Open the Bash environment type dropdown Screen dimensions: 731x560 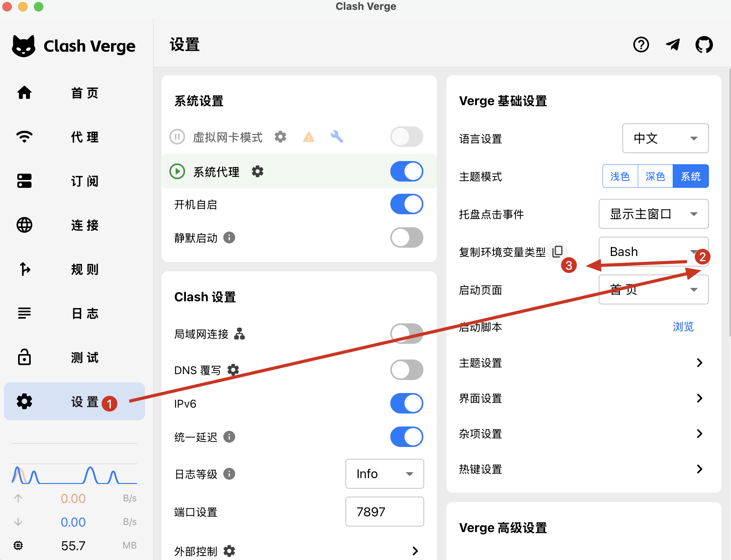click(x=653, y=252)
